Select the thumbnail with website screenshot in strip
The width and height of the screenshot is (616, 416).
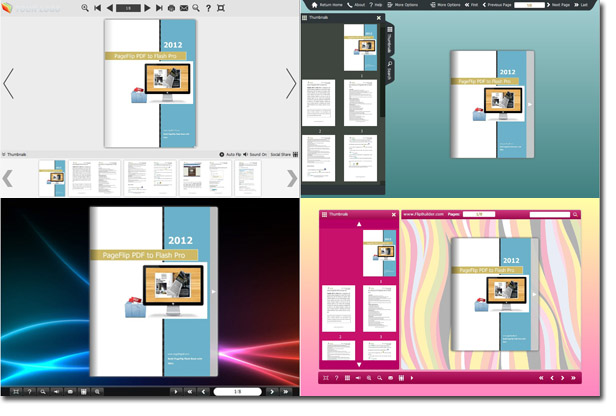click(205, 178)
